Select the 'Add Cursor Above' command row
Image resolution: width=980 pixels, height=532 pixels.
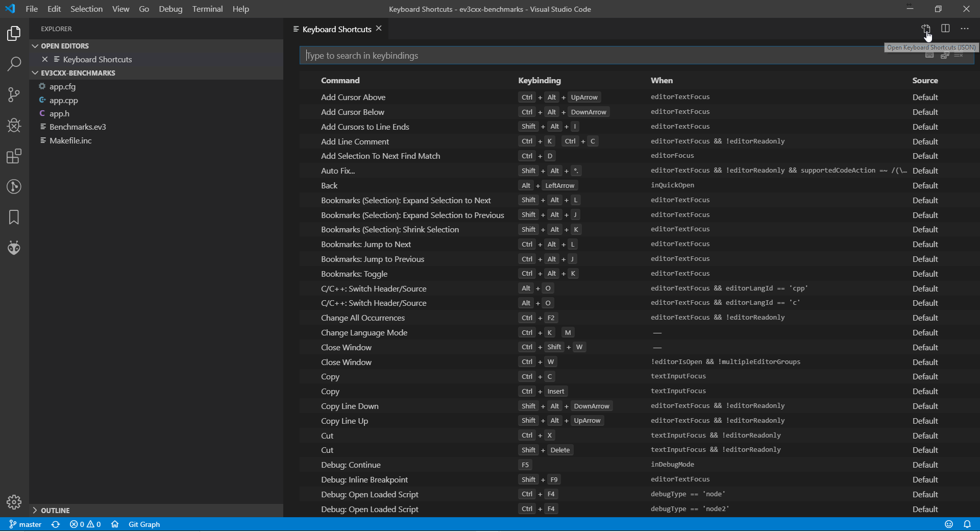[x=637, y=97]
